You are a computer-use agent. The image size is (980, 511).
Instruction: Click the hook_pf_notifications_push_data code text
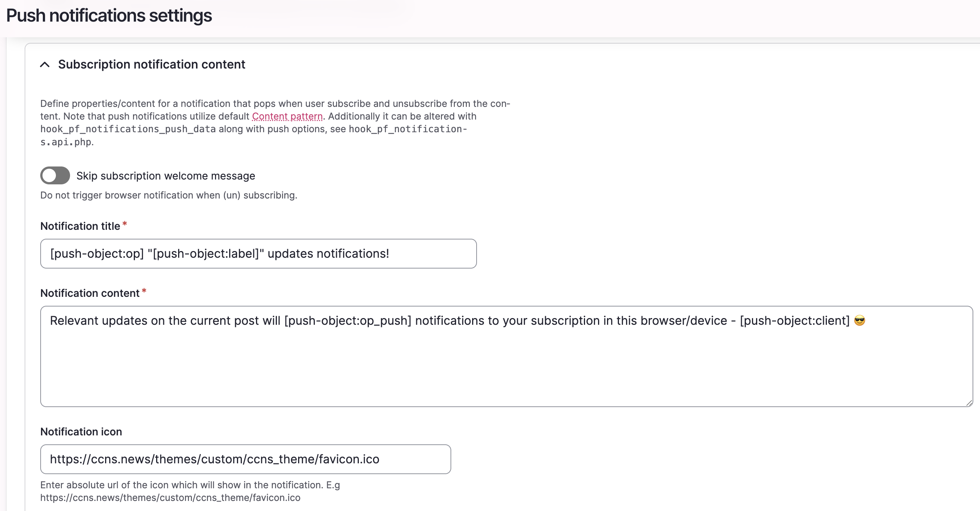point(128,129)
